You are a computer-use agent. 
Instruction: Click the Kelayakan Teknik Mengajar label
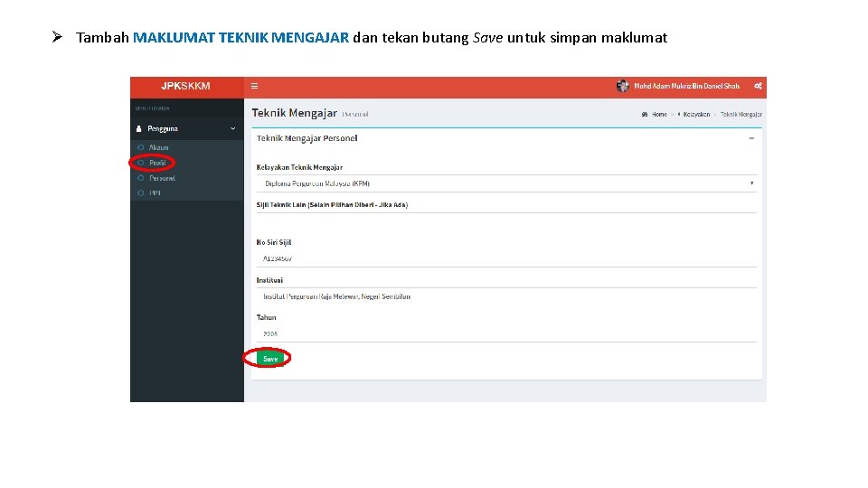[299, 167]
